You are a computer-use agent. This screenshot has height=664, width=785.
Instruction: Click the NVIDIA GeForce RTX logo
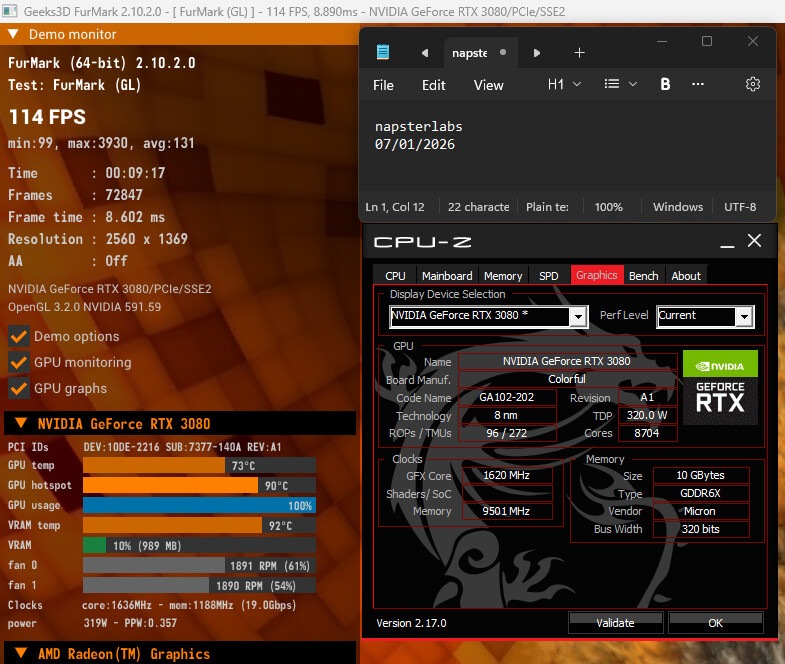[x=720, y=385]
